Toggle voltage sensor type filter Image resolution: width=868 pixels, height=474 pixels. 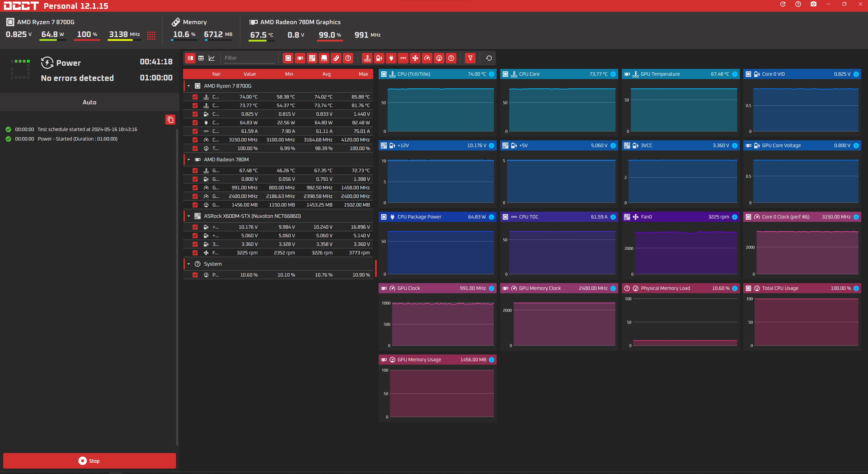click(x=379, y=58)
